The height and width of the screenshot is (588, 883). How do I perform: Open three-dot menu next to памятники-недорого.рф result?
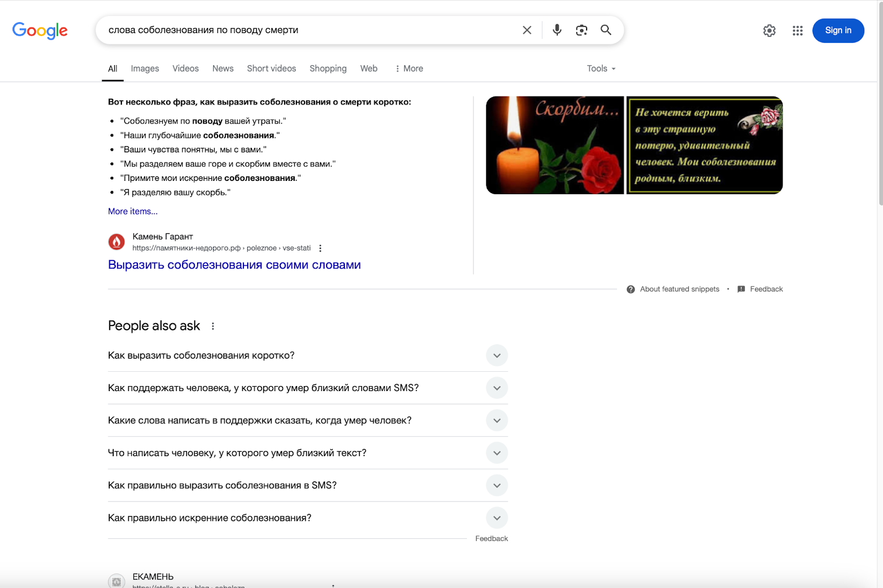pos(321,248)
